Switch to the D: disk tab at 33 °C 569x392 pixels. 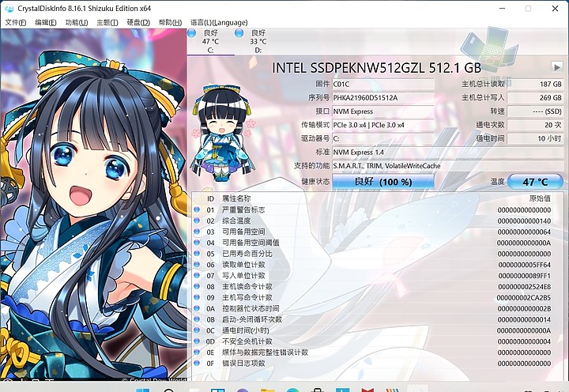tap(258, 41)
